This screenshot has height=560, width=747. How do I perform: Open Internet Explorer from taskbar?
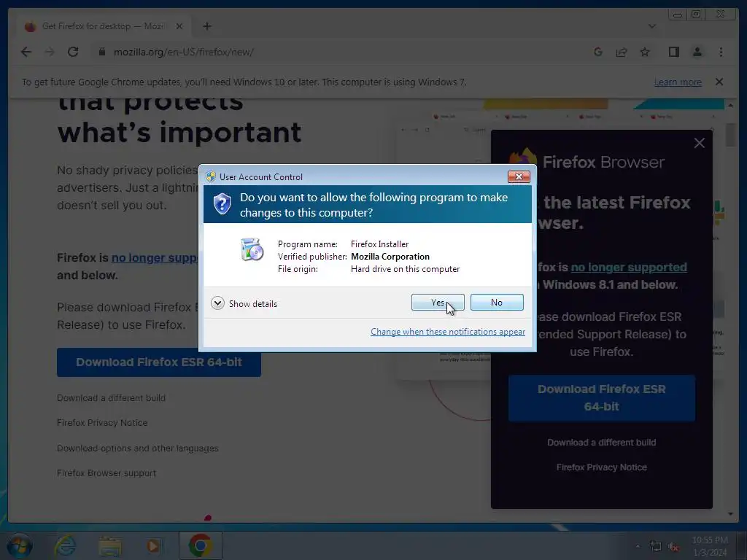pos(65,545)
